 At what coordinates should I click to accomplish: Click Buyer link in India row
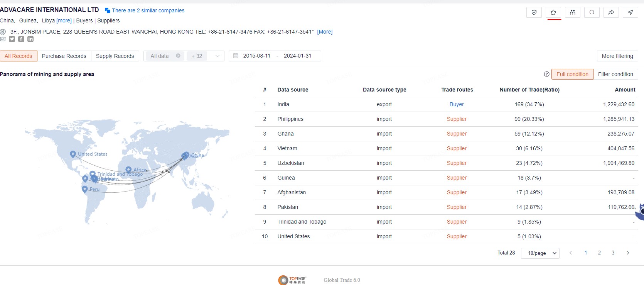click(457, 104)
